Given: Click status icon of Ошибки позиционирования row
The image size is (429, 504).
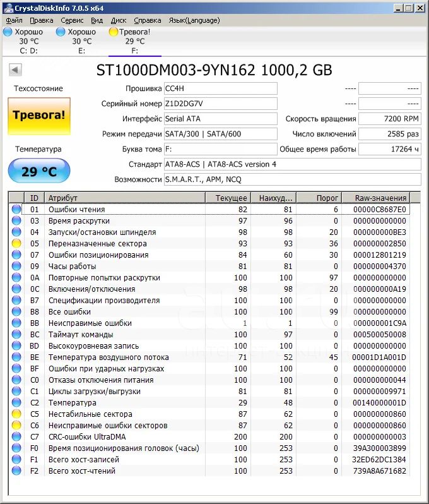Looking at the screenshot, I should 16,255.
